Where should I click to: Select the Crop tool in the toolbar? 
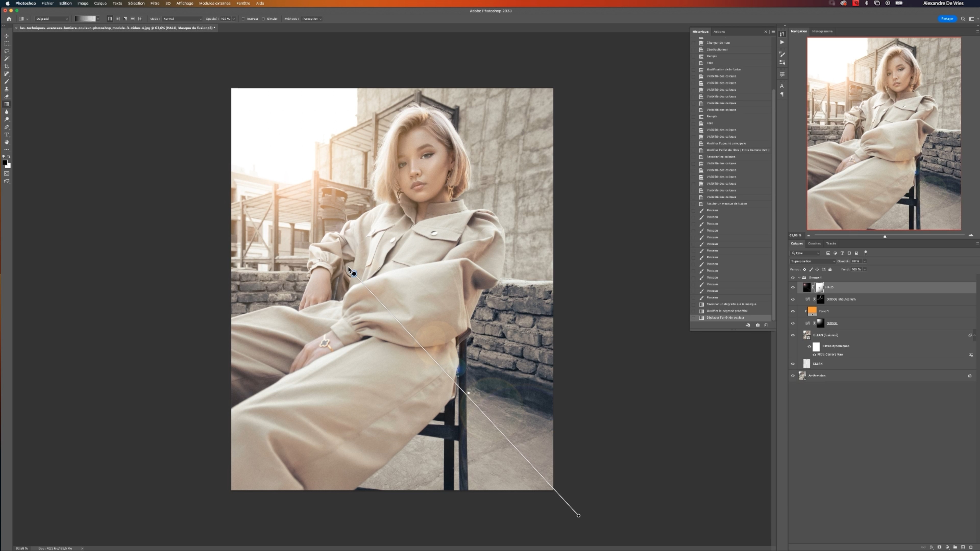click(6, 66)
